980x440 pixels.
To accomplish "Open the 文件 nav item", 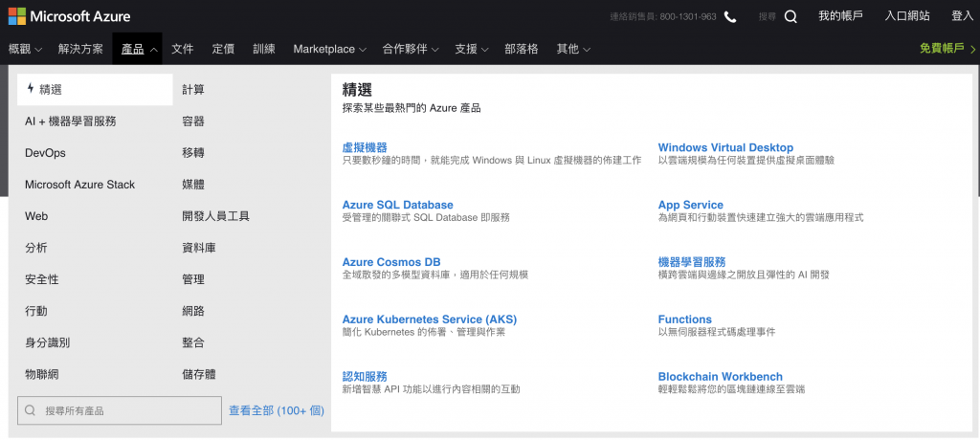I will pyautogui.click(x=183, y=49).
